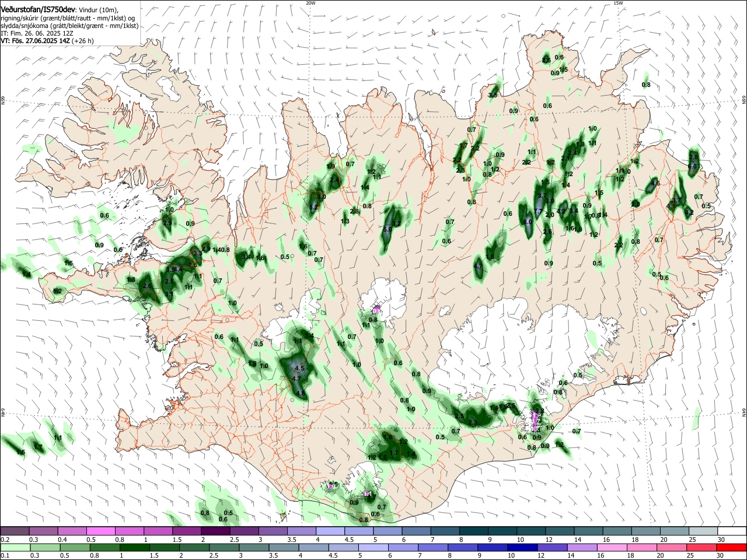Pick the pale grey 25 snow legend swatch

pos(703,531)
